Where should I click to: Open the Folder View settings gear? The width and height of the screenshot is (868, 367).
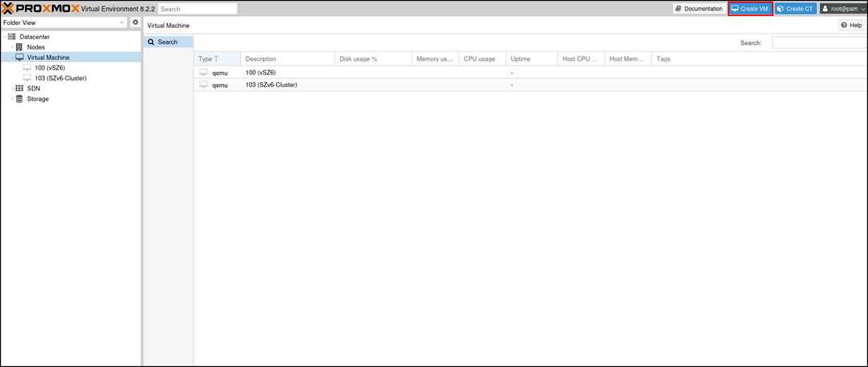tap(135, 22)
